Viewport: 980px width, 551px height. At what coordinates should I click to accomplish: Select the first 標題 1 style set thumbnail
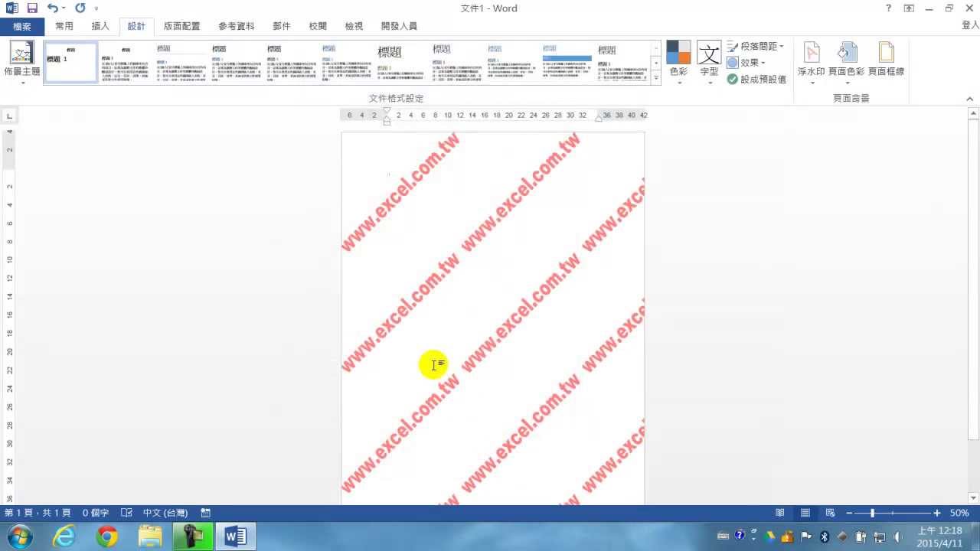71,62
